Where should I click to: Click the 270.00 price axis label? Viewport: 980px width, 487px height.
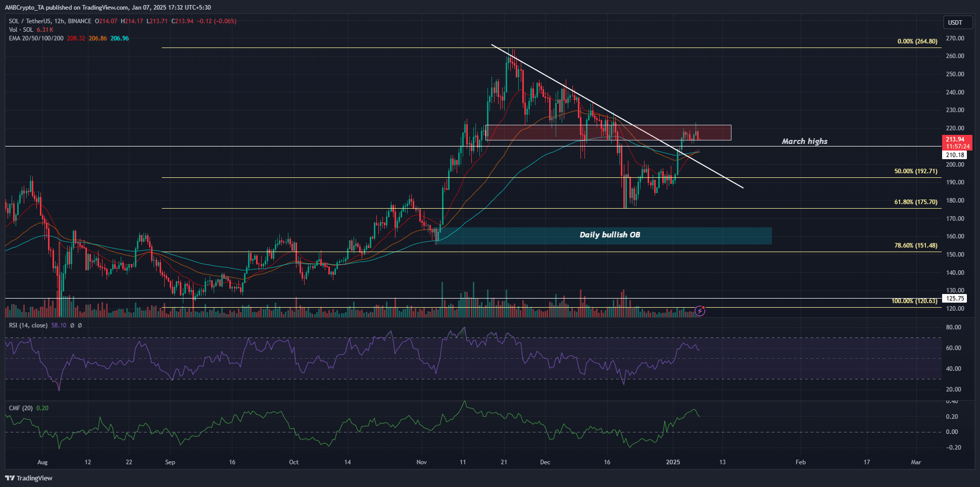955,38
